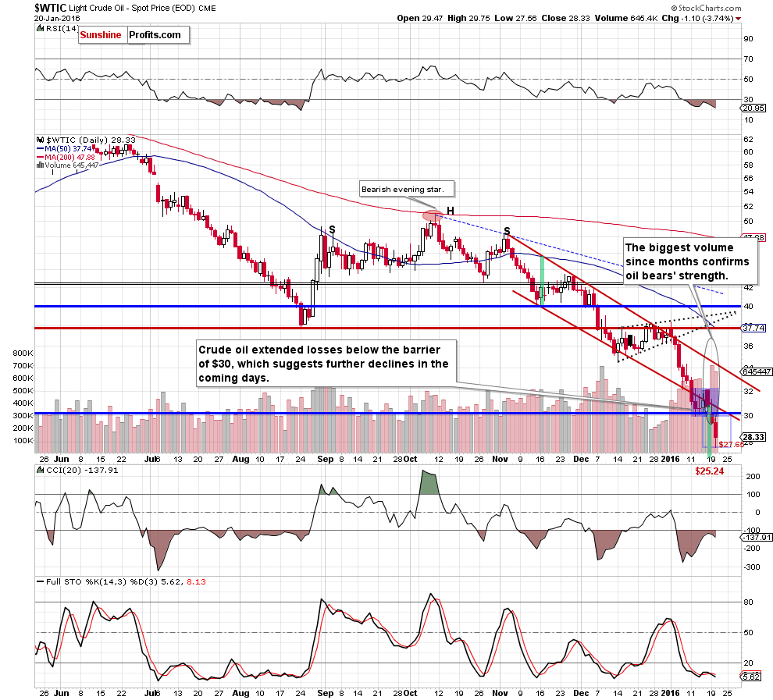Click the RSI value tag 20.95
The width and height of the screenshot is (773, 700).
coord(753,108)
